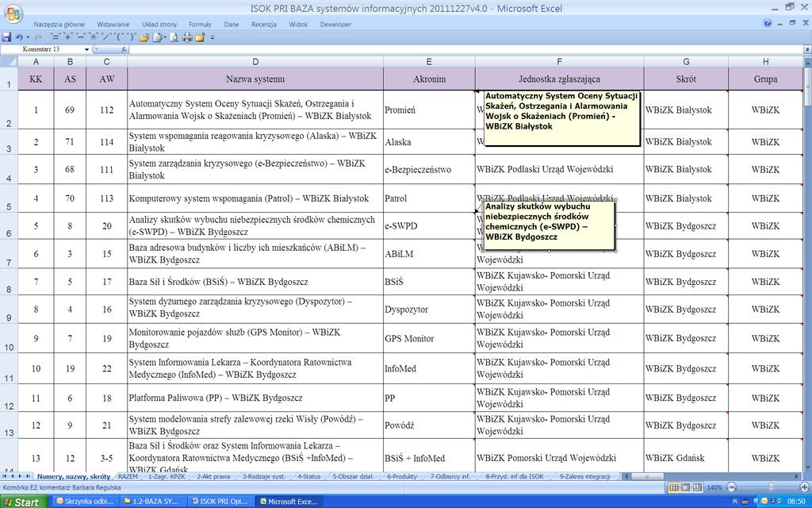Image resolution: width=812 pixels, height=508 pixels.
Task: Open Excel Help question mark icon
Action: pyautogui.click(x=768, y=23)
